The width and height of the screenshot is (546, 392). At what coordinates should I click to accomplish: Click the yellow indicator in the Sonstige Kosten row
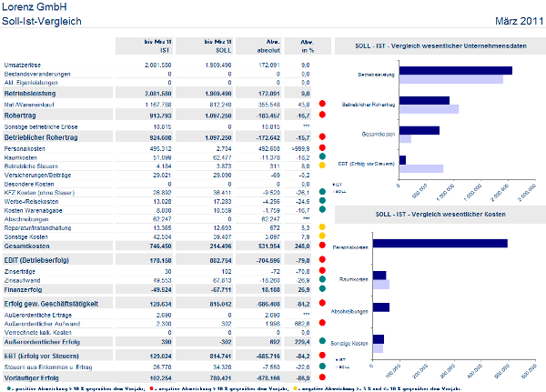[x=322, y=236]
